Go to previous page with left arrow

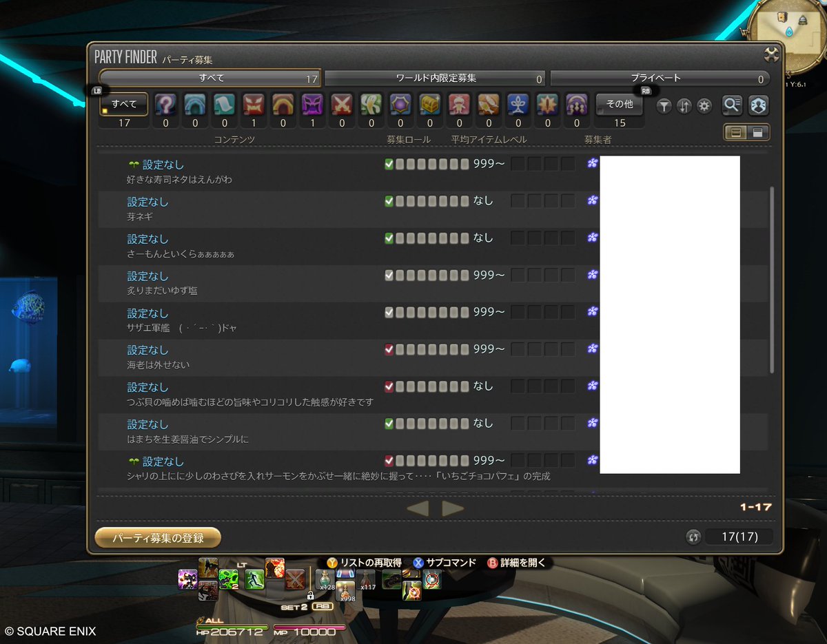(418, 509)
